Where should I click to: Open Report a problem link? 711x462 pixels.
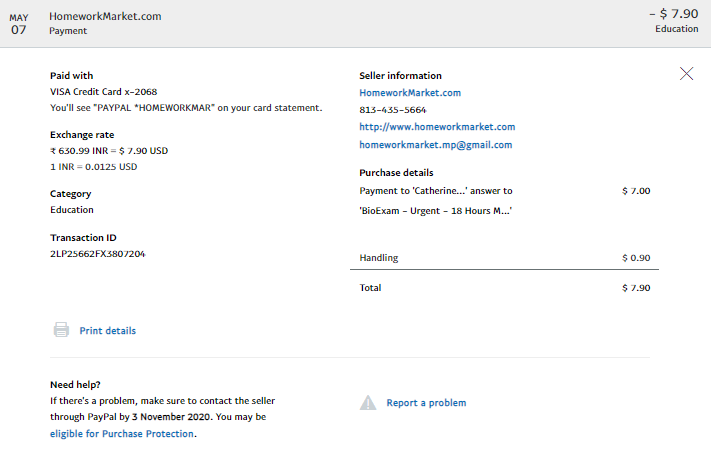click(426, 403)
